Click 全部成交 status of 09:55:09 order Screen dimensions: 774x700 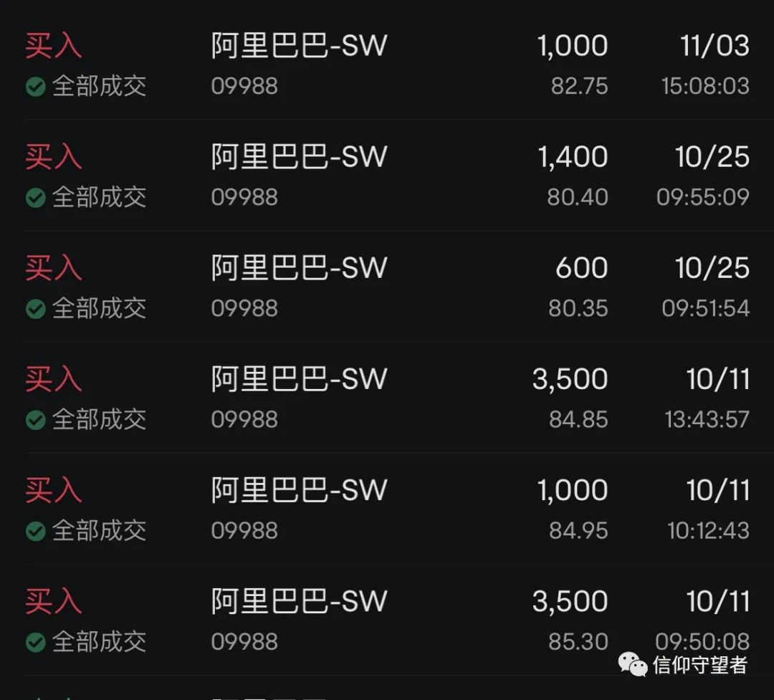(x=99, y=198)
